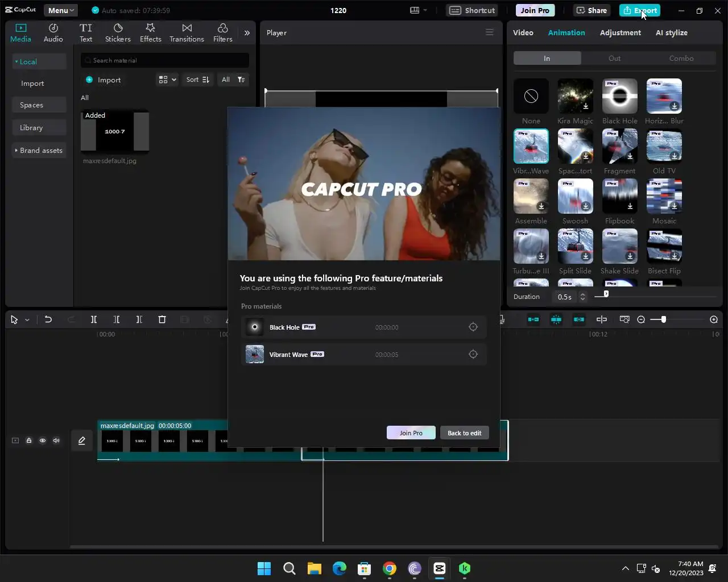
Task: Toggle linkage in timeline toolbar
Action: tap(579, 319)
